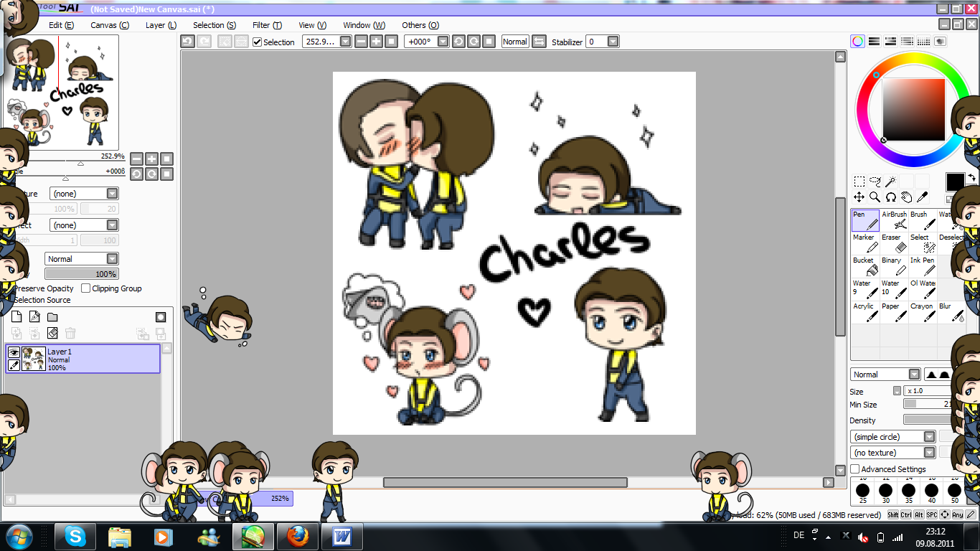Open the (simple circle) brush shape dropdown
Screen dimensions: 980x551
coord(893,437)
